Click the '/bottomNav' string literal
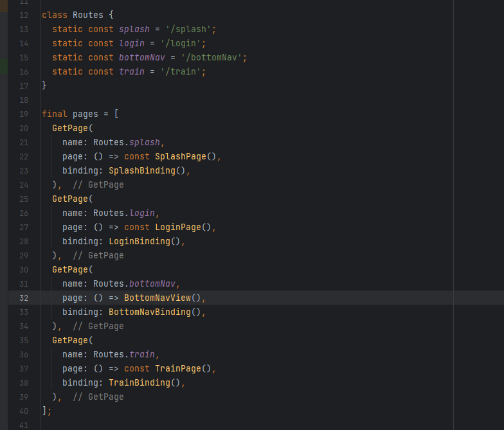 [x=211, y=58]
